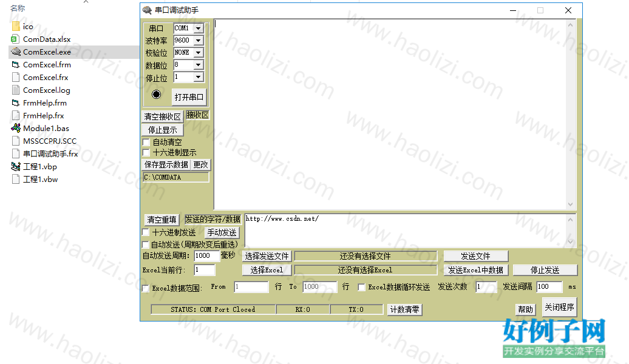629x364 pixels.
Task: Open the 数据位 8 dropdown
Action: (x=198, y=64)
